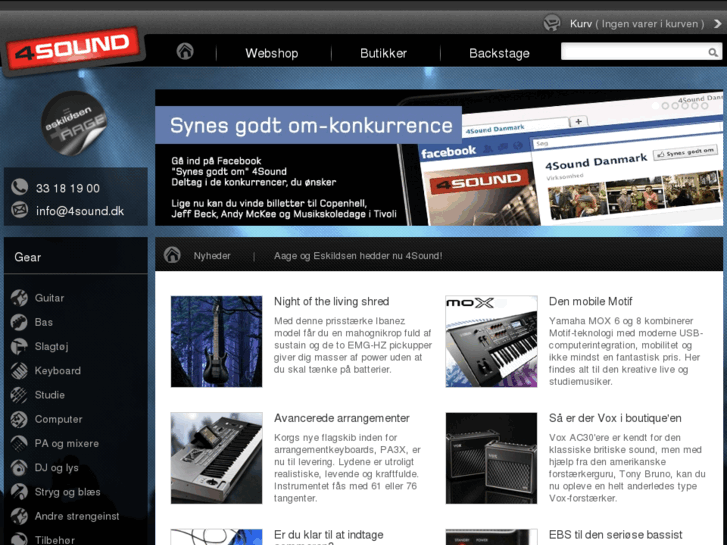The width and height of the screenshot is (727, 545).
Task: Open Avancerede arrangementer article
Action: [342, 418]
